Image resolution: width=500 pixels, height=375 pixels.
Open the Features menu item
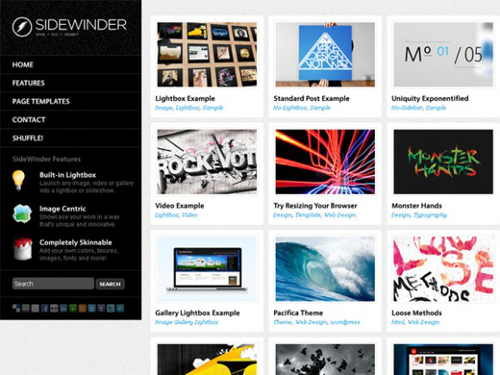pos(28,83)
